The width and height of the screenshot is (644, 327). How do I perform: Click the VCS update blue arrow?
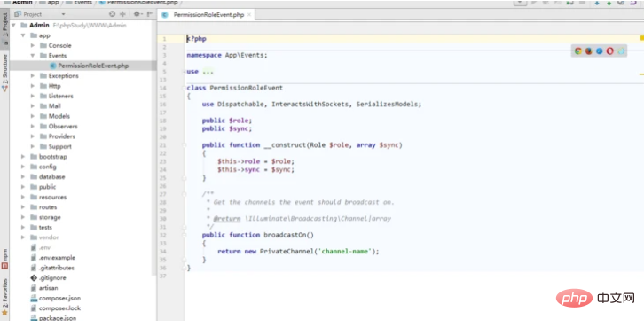(597, 3)
